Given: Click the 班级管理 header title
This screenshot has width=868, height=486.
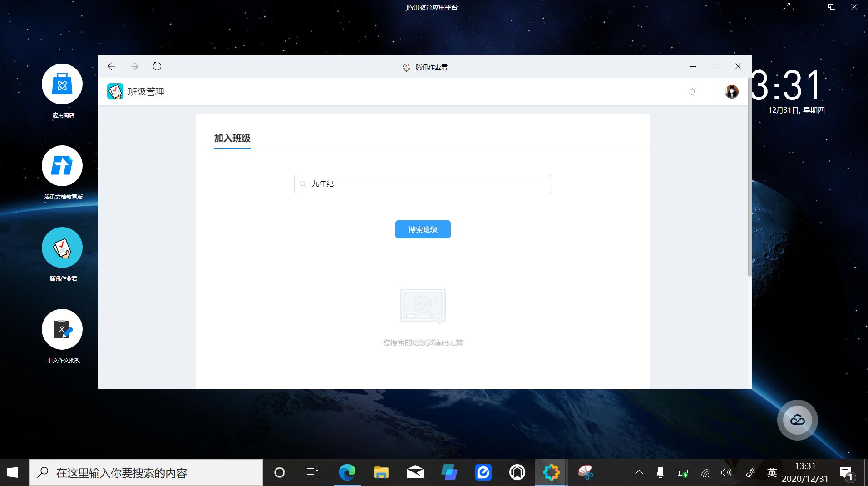Looking at the screenshot, I should pyautogui.click(x=146, y=92).
